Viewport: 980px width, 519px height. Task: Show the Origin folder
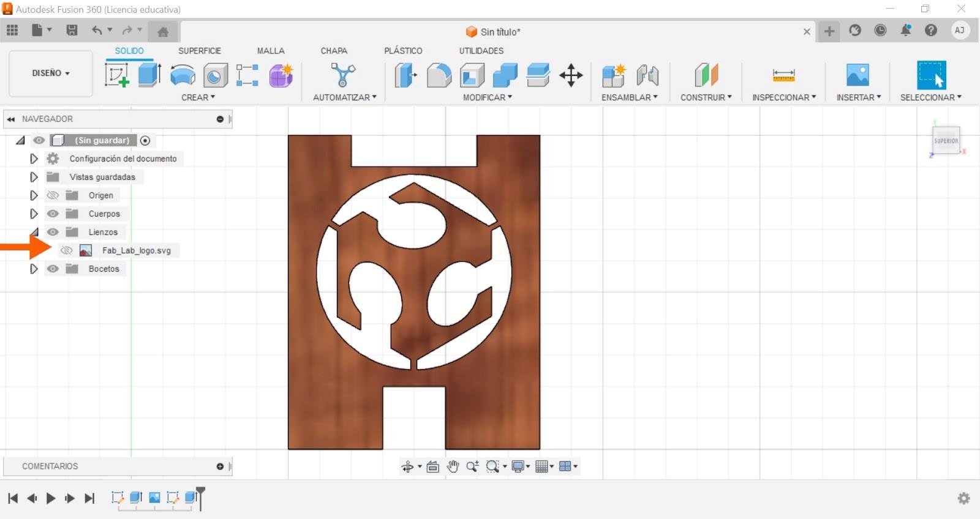click(x=53, y=195)
